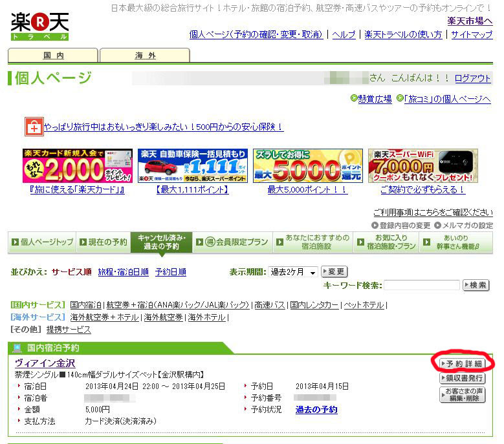Filter by 海外航空券 only
This screenshot has width=504, height=444.
click(163, 317)
